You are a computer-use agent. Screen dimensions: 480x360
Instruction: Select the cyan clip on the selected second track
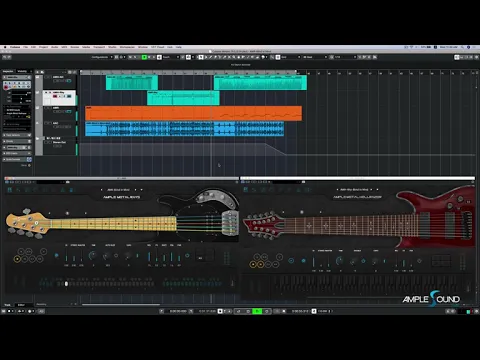(x=183, y=98)
